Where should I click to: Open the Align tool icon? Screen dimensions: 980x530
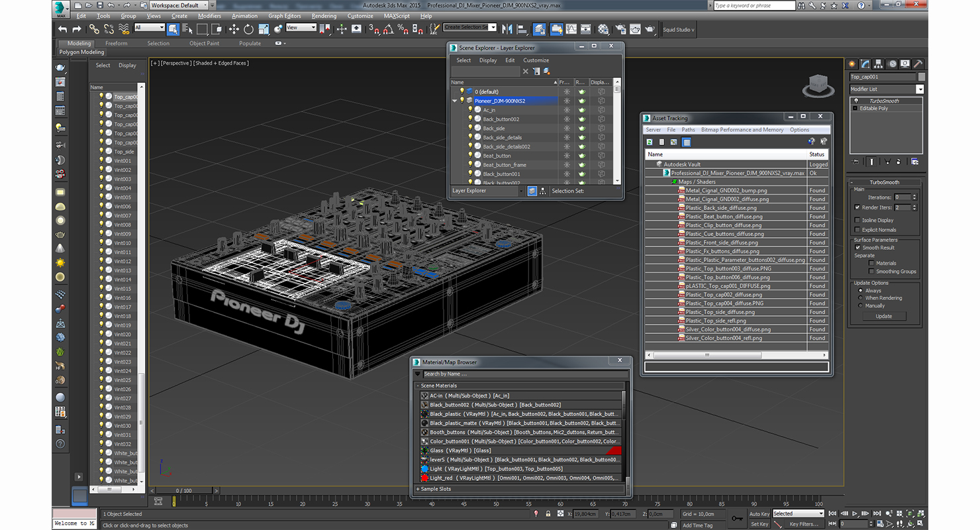click(522, 29)
